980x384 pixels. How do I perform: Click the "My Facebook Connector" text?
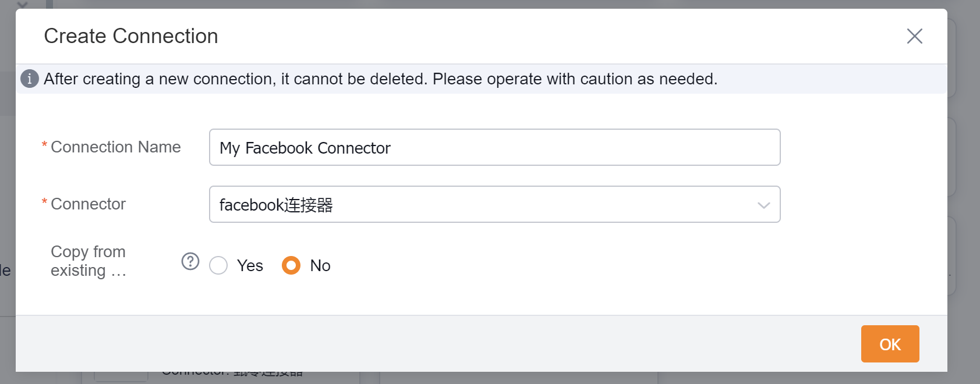(305, 148)
